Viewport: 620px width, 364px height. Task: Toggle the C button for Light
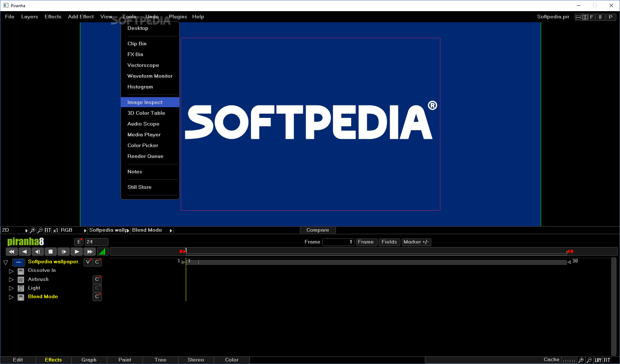(x=97, y=288)
